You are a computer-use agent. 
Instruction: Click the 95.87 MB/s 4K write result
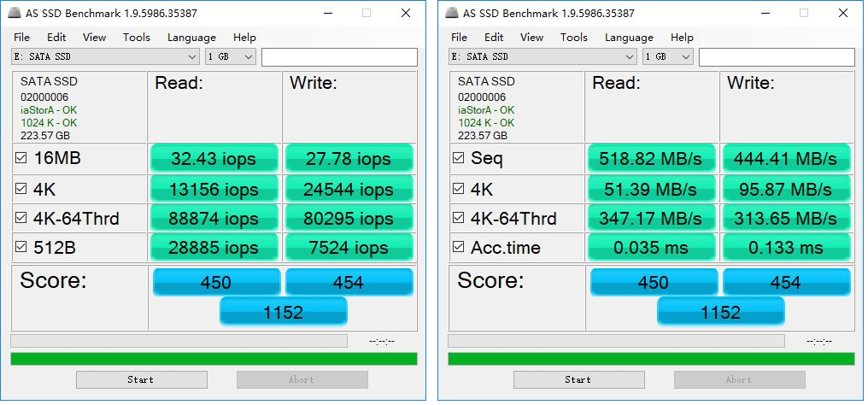click(x=787, y=189)
